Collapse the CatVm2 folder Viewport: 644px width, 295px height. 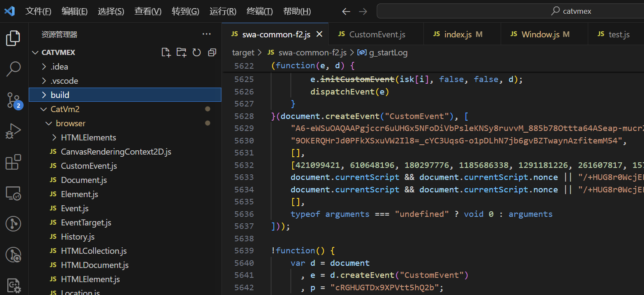point(125,109)
